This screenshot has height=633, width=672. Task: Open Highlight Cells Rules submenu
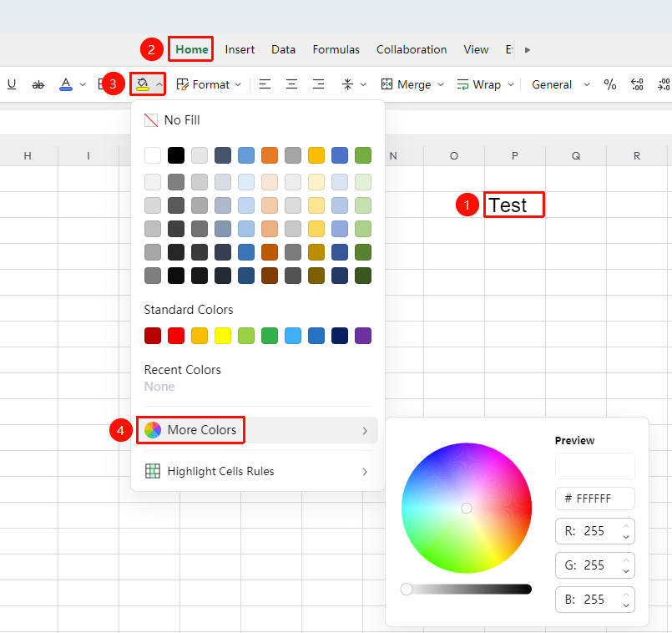click(257, 471)
